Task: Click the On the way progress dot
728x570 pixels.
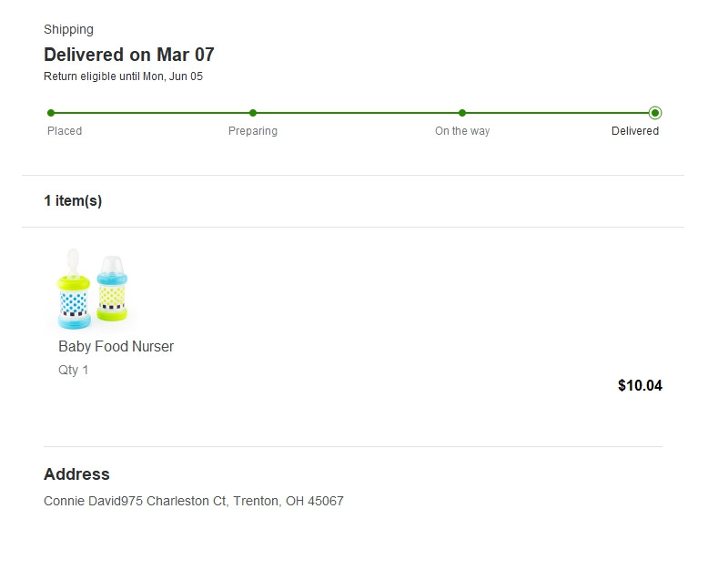Action: pyautogui.click(x=462, y=113)
